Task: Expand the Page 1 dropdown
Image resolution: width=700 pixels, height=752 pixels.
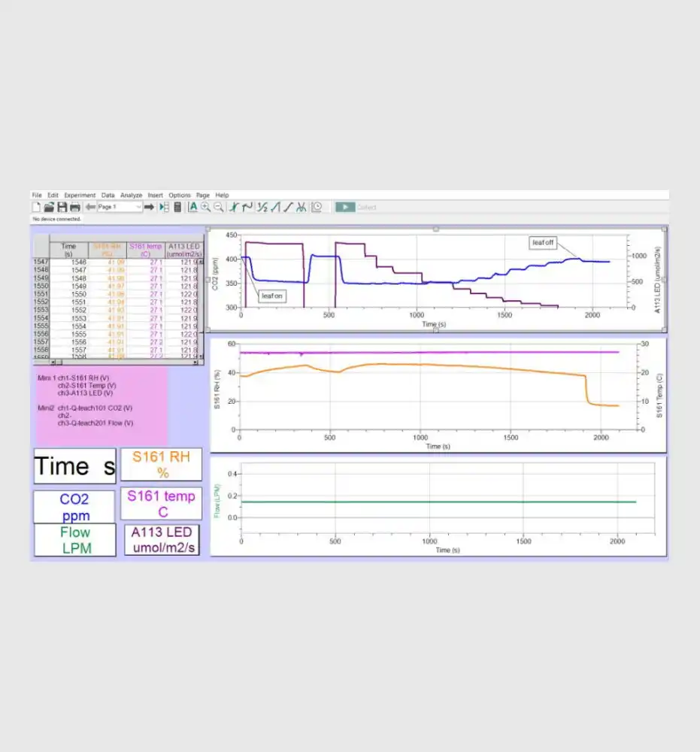Action: 138,207
